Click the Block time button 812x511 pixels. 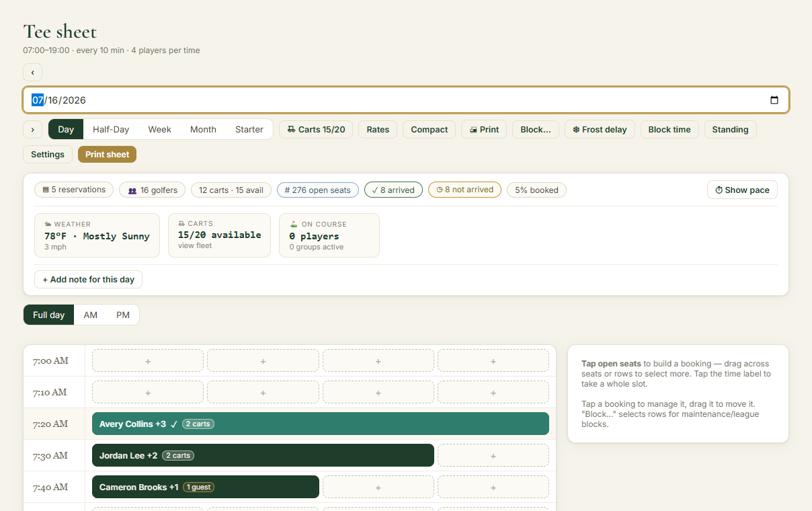coord(669,129)
